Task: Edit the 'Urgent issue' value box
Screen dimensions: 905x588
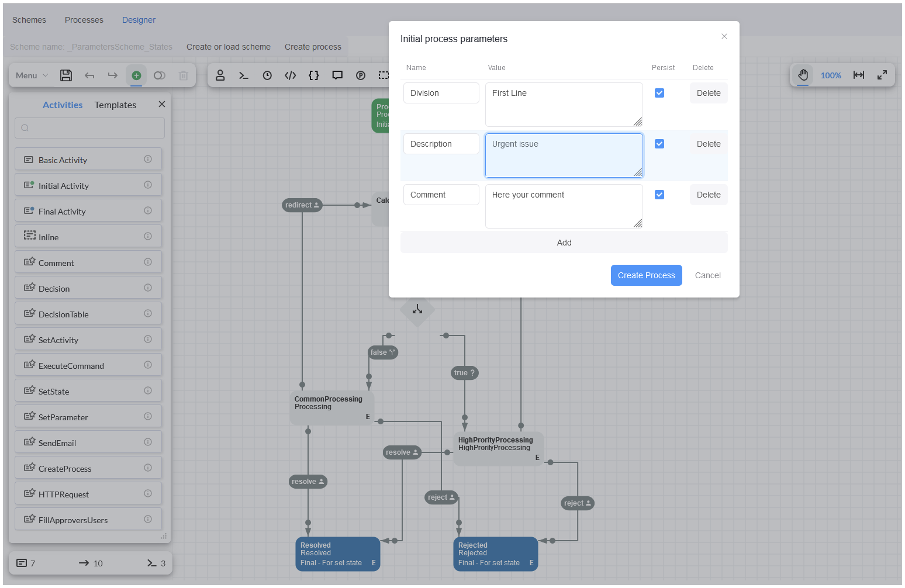Action: pos(564,155)
